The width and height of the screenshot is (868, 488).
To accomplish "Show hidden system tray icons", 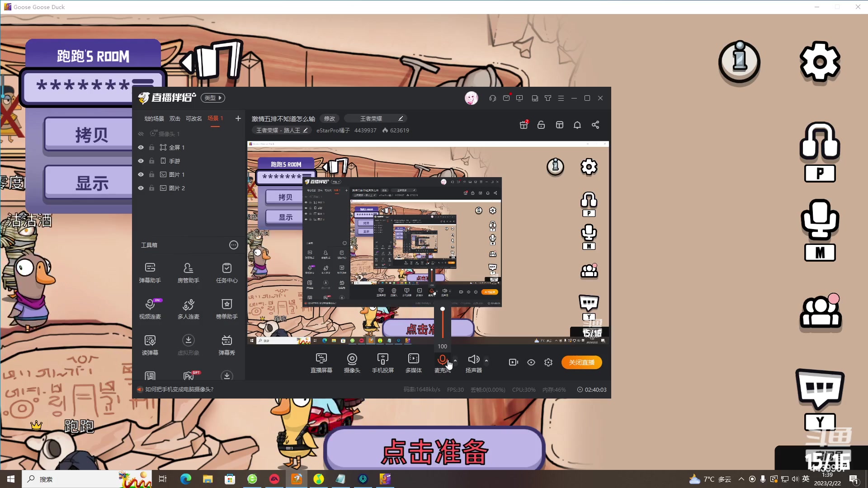I will pyautogui.click(x=741, y=479).
